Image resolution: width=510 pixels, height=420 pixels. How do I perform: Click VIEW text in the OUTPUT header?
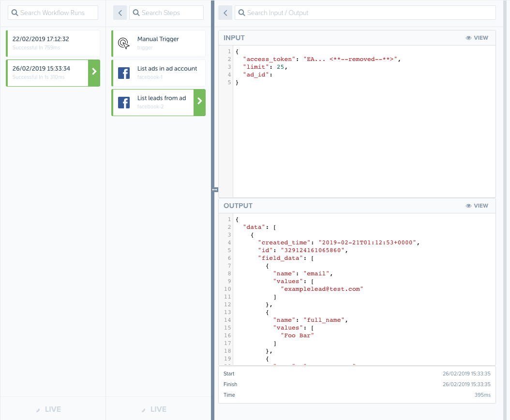[x=481, y=206]
